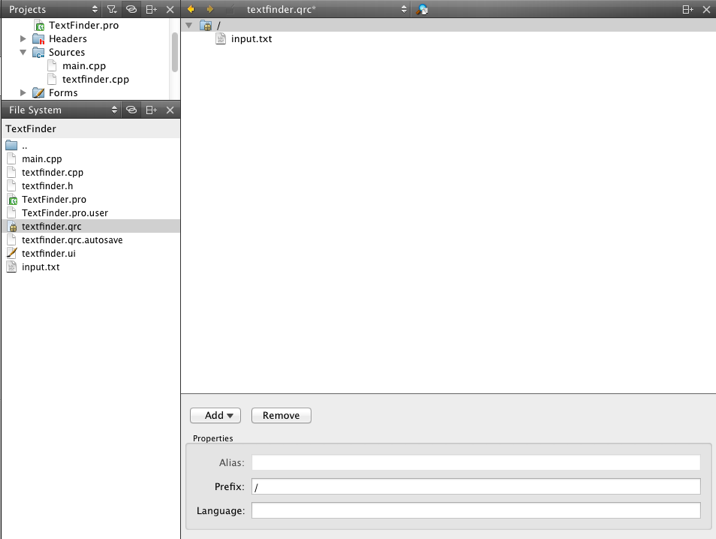This screenshot has height=539, width=716.
Task: Click the Sources folder icon
Action: [38, 52]
